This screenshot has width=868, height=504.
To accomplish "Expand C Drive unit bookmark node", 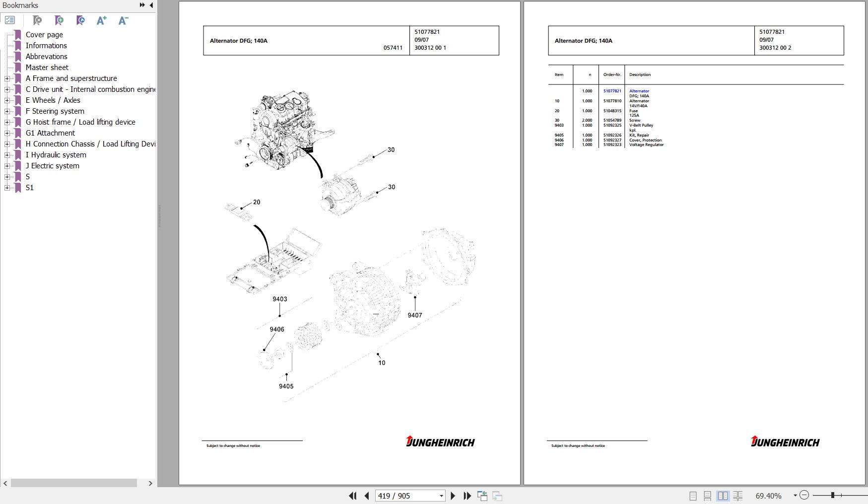I will tap(7, 89).
